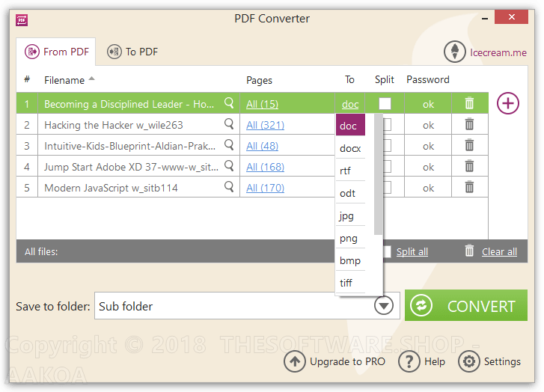Expand the Save to folder dropdown arrow
The height and width of the screenshot is (392, 544).
pyautogui.click(x=384, y=306)
